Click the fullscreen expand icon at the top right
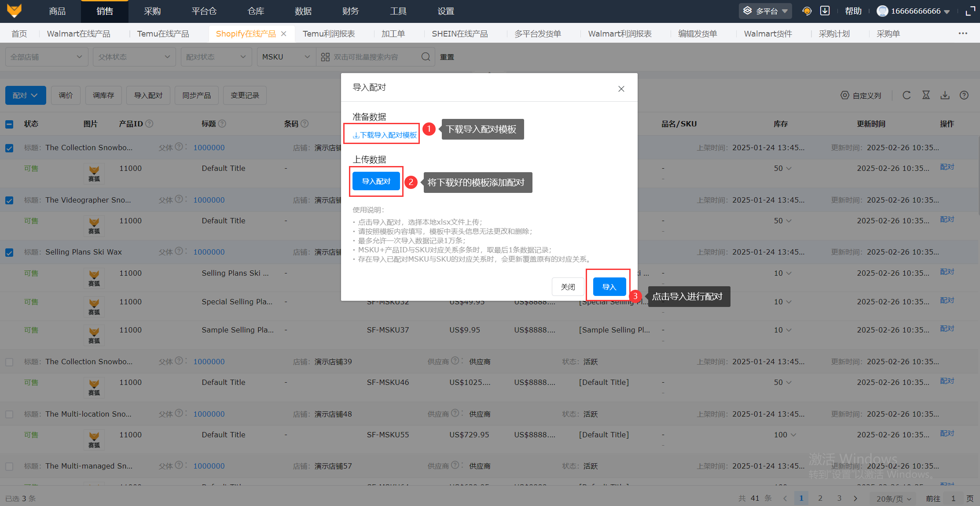 970,11
